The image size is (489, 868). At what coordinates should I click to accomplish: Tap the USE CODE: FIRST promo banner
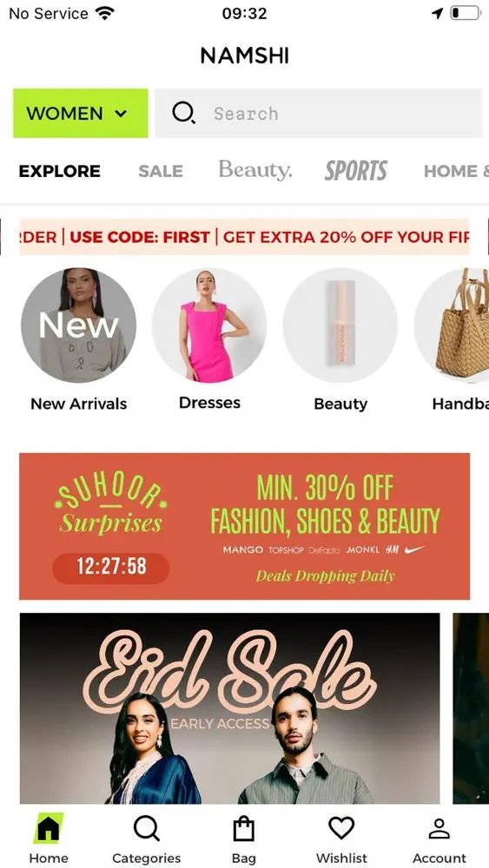(244, 237)
